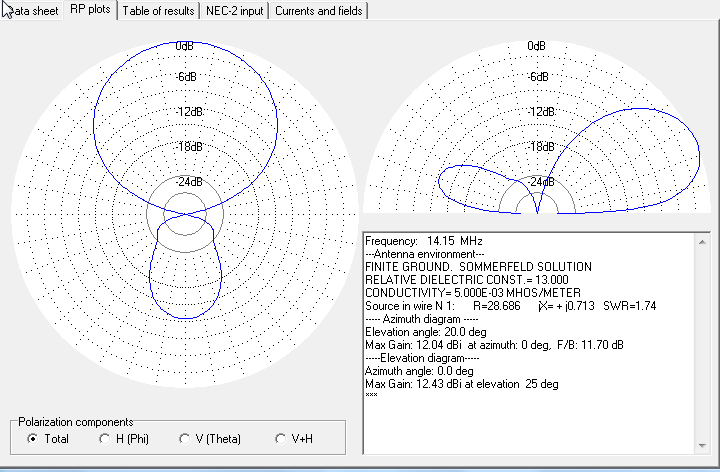This screenshot has height=472, width=720.
Task: Click the -6dB label on elevation plot
Action: [x=537, y=78]
